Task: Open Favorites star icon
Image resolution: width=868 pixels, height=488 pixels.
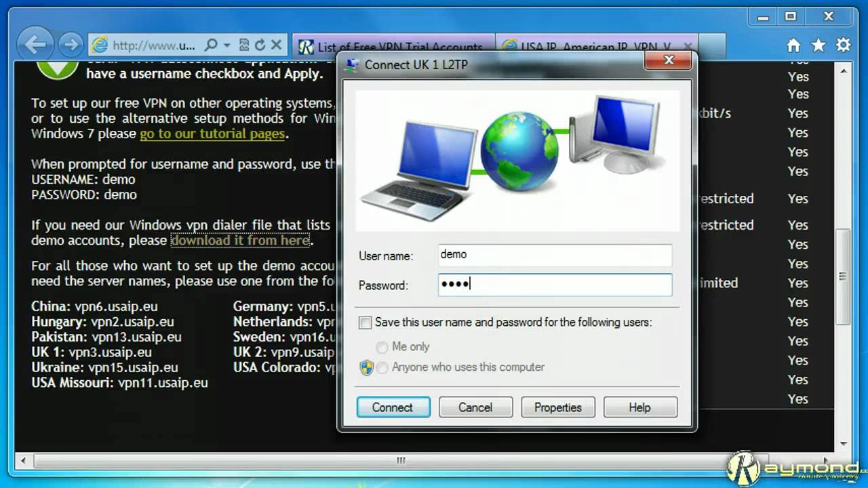Action: (x=818, y=45)
